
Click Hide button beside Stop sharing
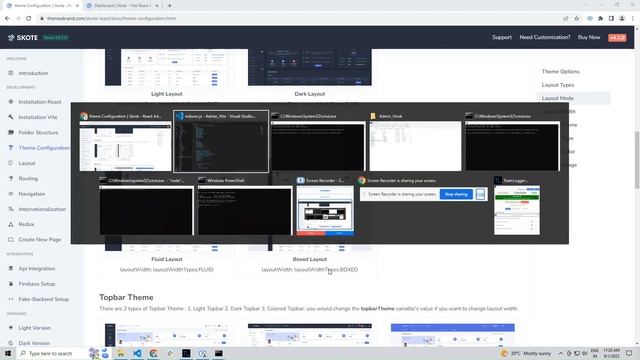pyautogui.click(x=480, y=194)
